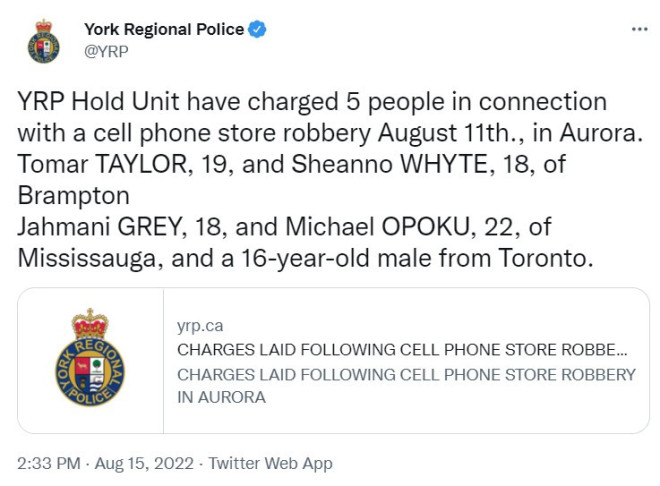Open the truncated CHARGES LAID card headline
This screenshot has width=660, height=486.
[x=402, y=350]
